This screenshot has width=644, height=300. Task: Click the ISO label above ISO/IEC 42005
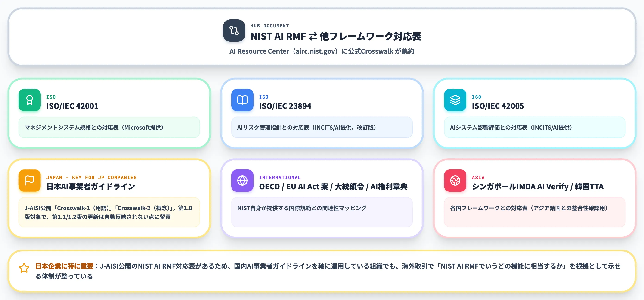(x=477, y=97)
